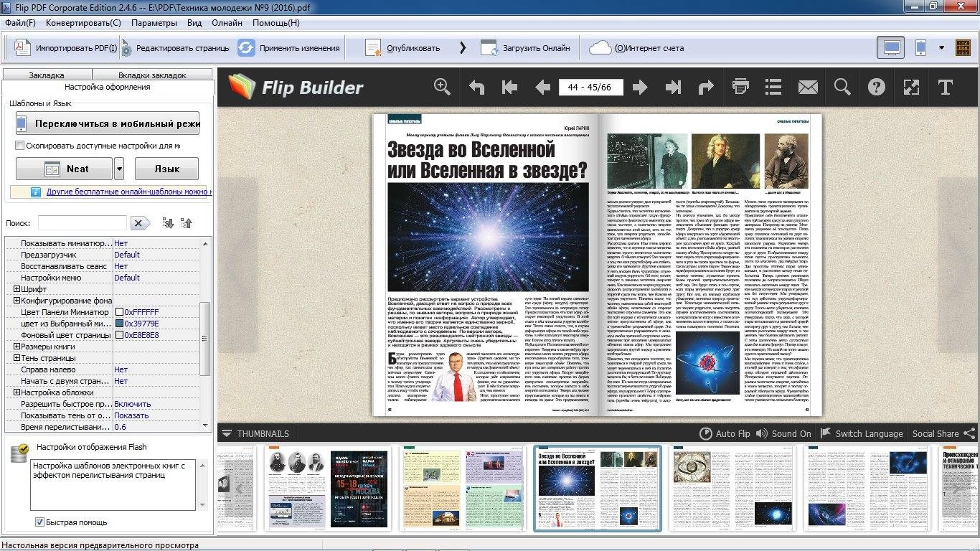Click Применить изменения button

click(x=289, y=48)
